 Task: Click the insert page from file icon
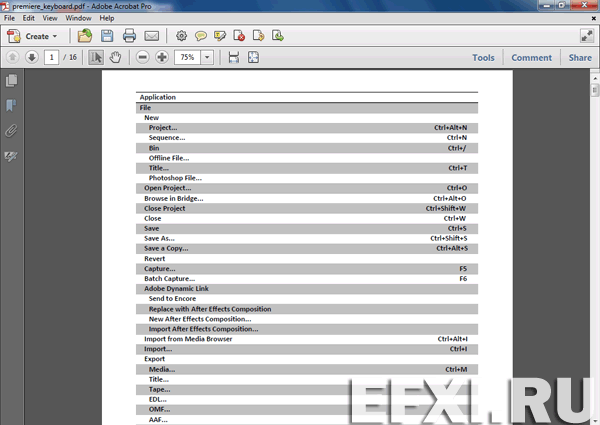(278, 36)
